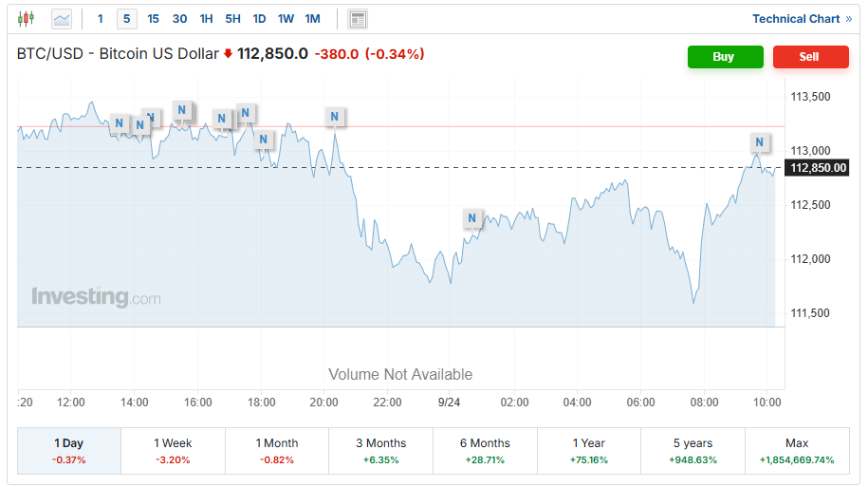The width and height of the screenshot is (868, 487).
Task: Select the 1 Year range tab
Action: click(589, 450)
